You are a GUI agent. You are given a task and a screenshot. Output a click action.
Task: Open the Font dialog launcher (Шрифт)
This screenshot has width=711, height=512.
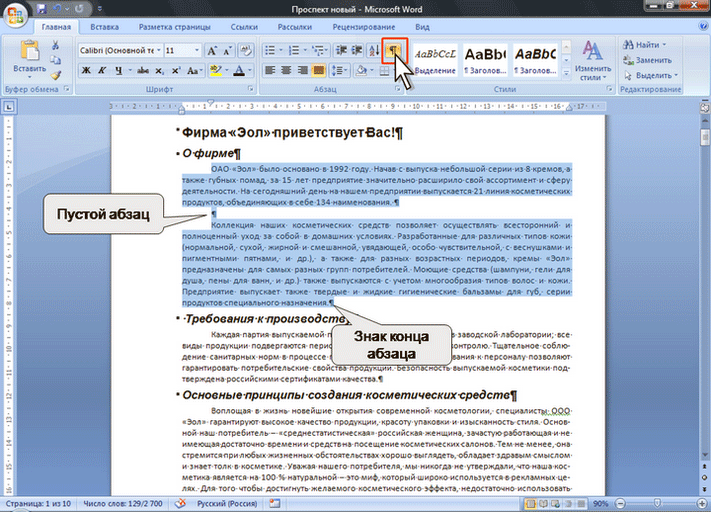[x=251, y=89]
